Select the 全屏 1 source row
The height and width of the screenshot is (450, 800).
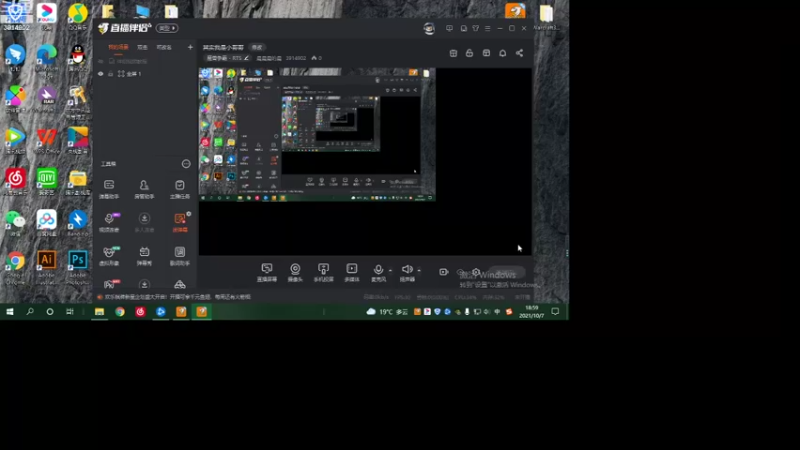click(x=146, y=74)
